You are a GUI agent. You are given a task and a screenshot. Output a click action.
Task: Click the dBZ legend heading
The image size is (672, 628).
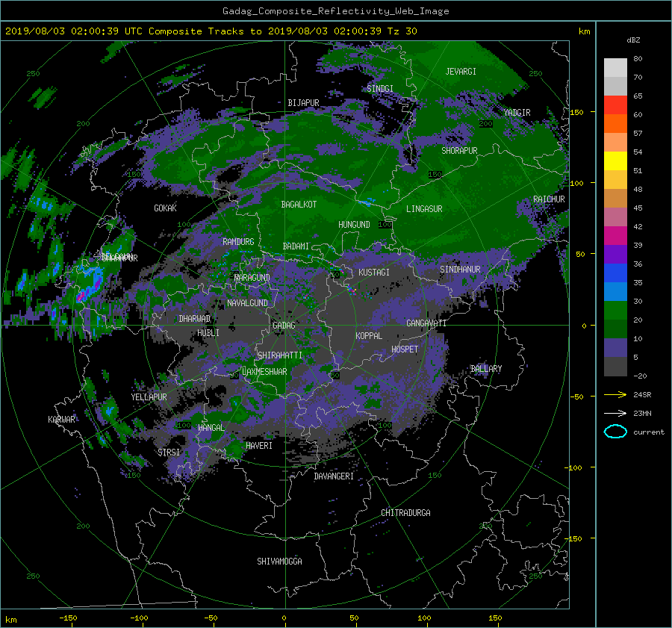point(633,40)
